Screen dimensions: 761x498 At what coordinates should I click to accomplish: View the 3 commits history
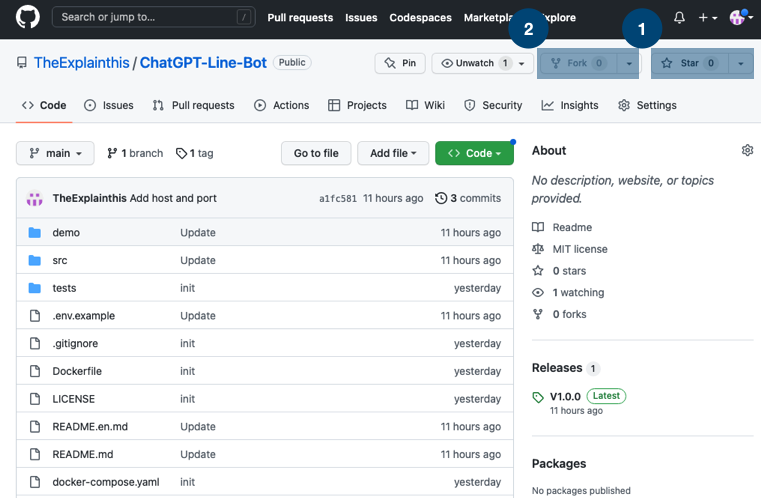coord(468,198)
